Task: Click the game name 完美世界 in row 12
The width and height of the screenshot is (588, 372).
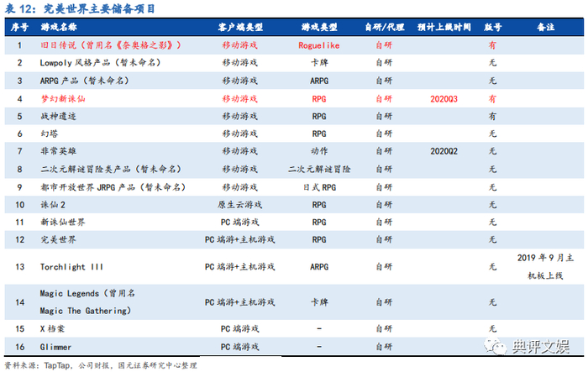Action: (x=59, y=239)
